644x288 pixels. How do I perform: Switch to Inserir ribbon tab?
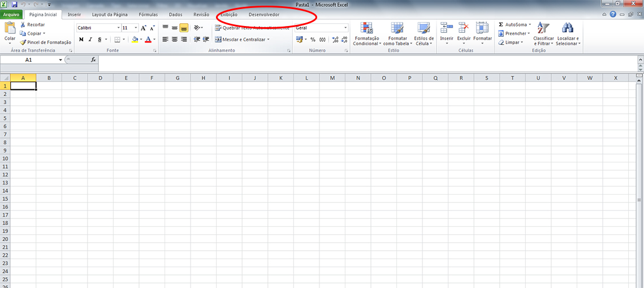[74, 14]
